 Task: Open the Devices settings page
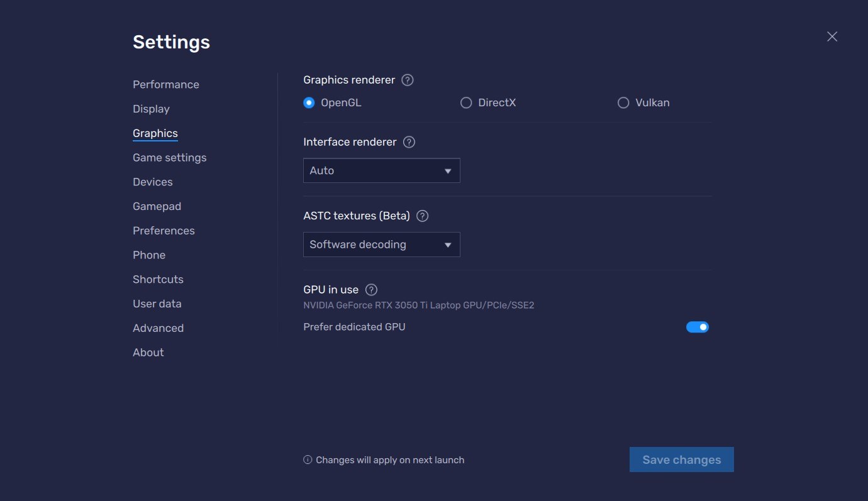click(152, 182)
